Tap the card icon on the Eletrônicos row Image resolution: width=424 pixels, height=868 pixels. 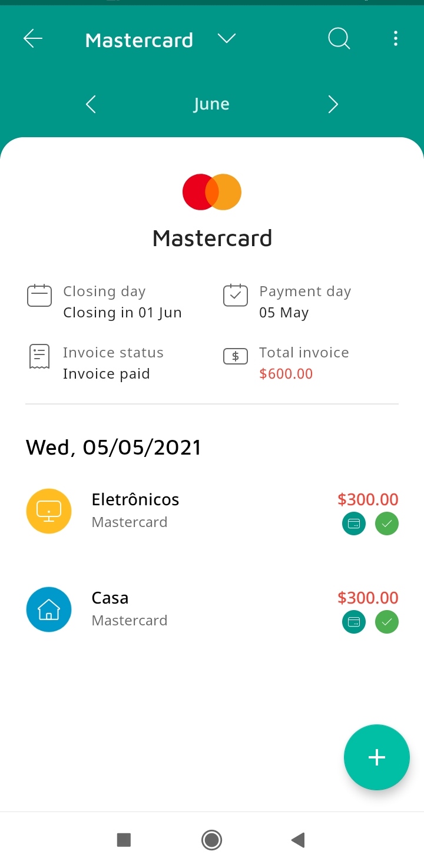click(x=354, y=524)
